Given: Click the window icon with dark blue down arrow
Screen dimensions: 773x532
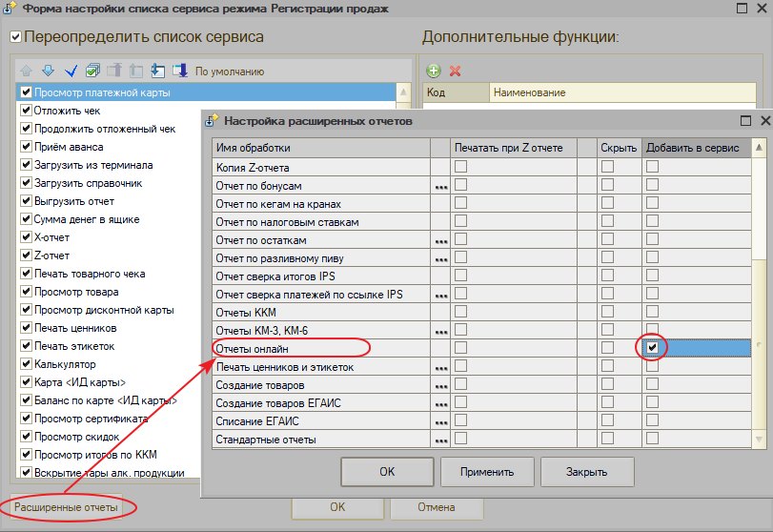Looking at the screenshot, I should (180, 71).
